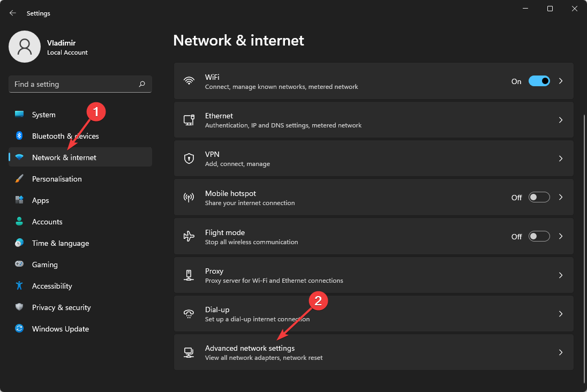587x392 pixels.
Task: Click the search magnifier icon
Action: 142,84
